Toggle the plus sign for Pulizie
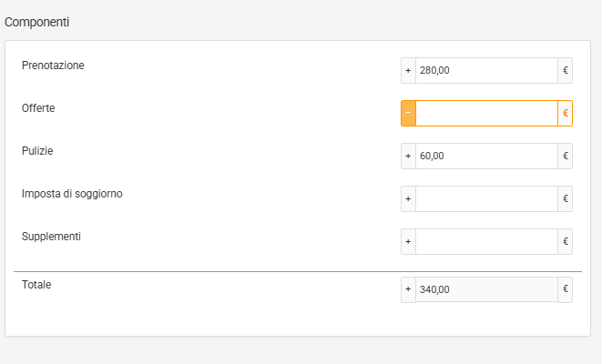The image size is (602, 364). (x=408, y=157)
